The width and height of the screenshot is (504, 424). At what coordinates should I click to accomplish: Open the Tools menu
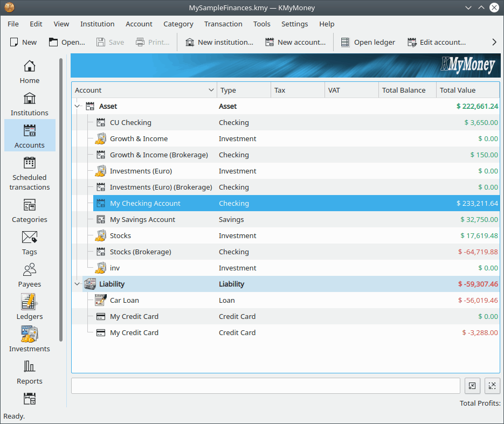(261, 24)
